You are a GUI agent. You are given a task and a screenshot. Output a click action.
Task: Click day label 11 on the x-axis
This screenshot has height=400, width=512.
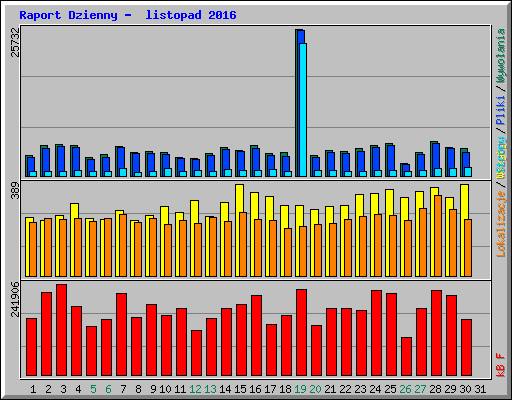tap(180, 389)
